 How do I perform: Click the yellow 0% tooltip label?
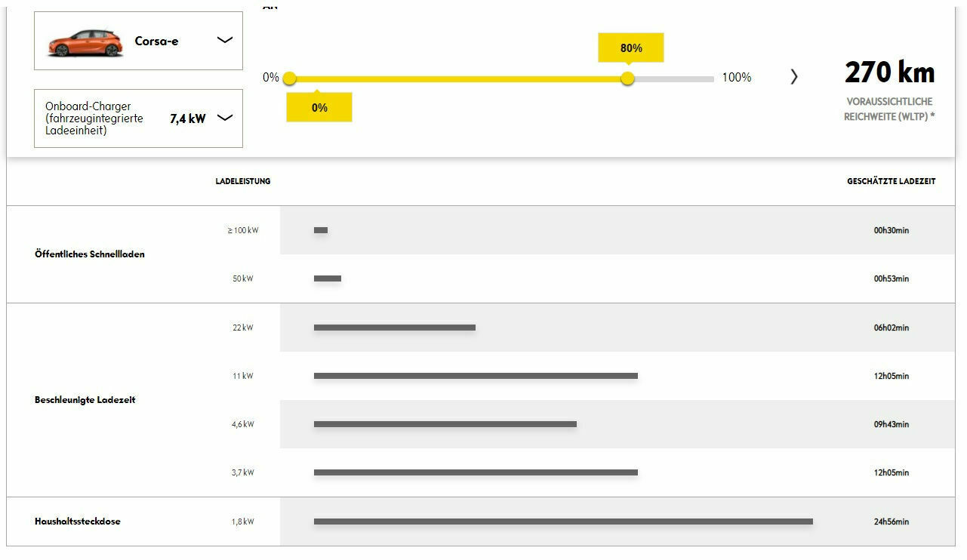(319, 108)
